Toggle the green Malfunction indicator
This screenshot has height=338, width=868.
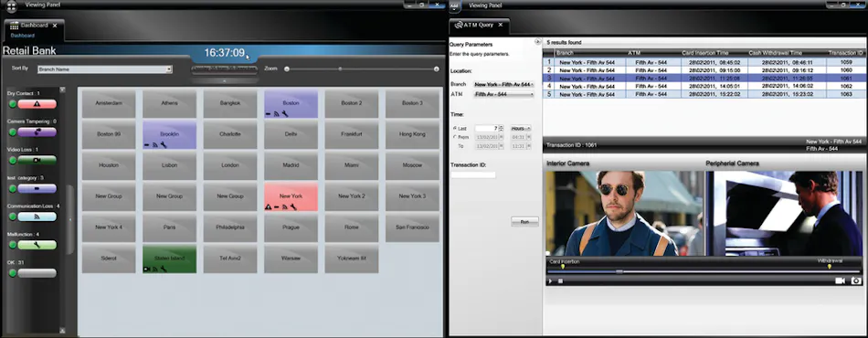pyautogui.click(x=12, y=245)
